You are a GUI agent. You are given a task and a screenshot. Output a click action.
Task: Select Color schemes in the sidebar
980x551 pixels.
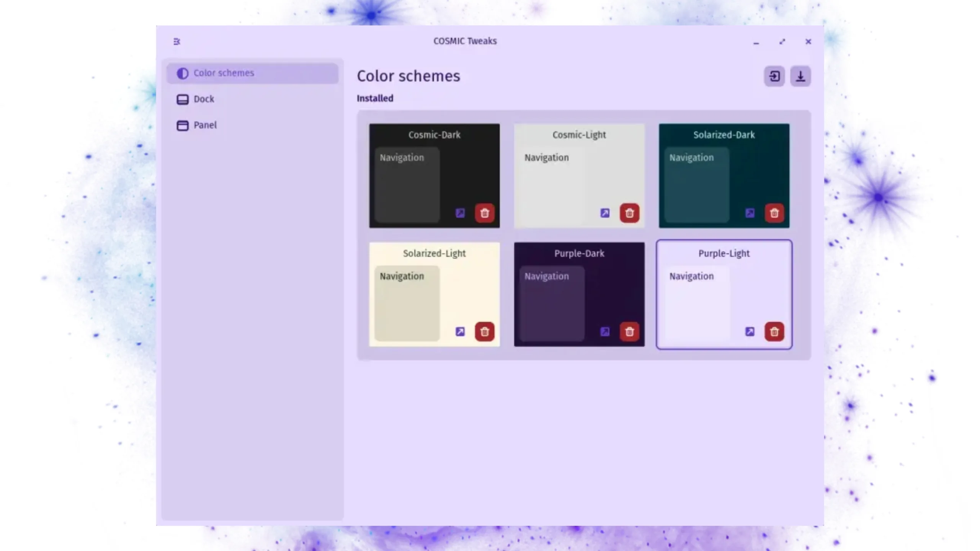(x=253, y=73)
